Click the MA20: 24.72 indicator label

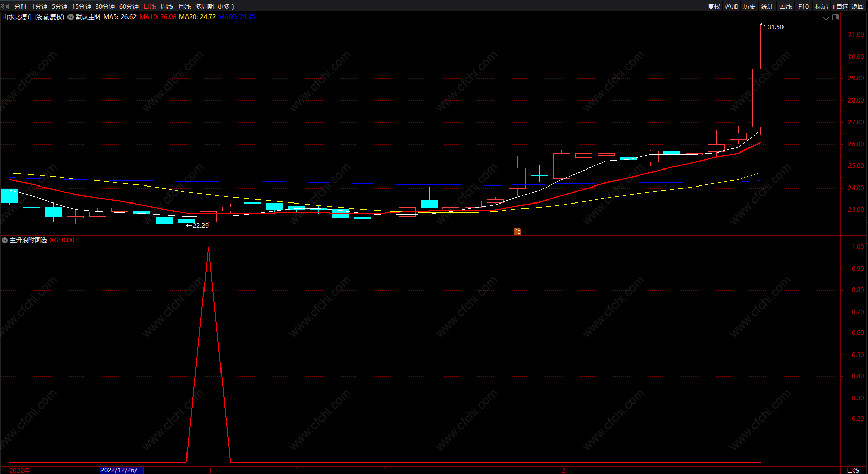197,17
